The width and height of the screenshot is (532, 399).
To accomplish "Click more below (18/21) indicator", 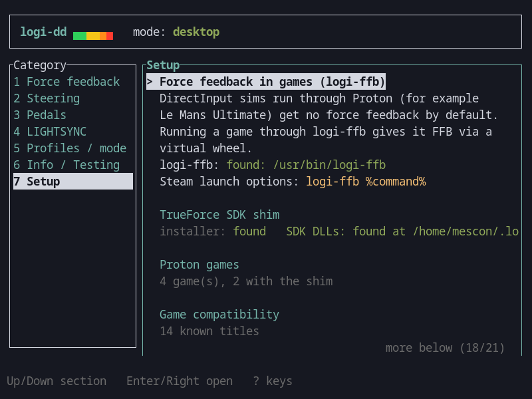I will click(x=445, y=348).
